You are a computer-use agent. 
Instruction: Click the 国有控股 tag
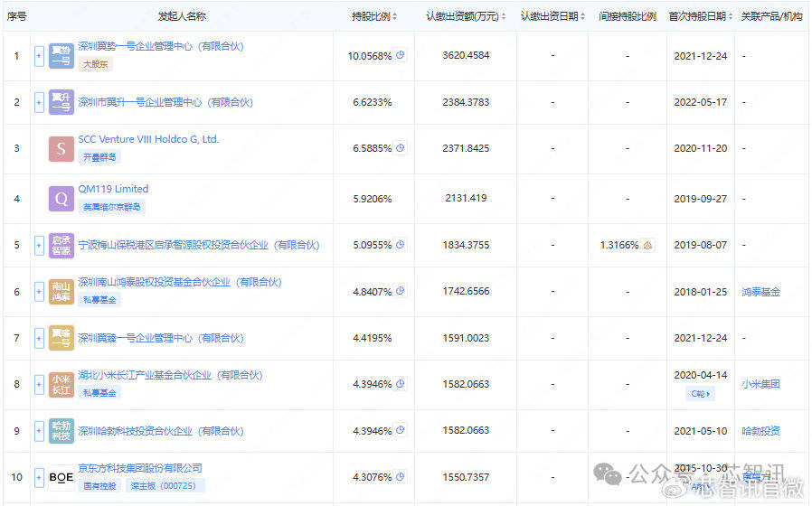coord(99,486)
